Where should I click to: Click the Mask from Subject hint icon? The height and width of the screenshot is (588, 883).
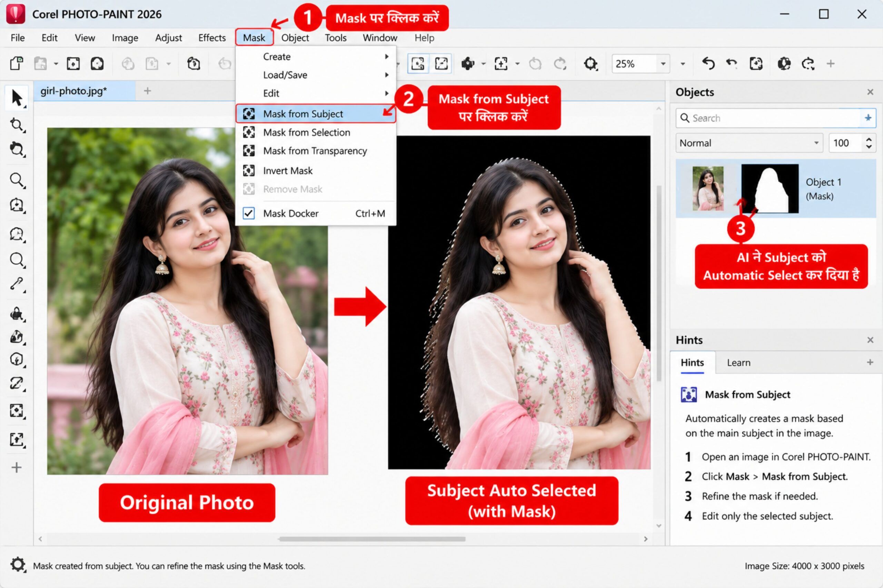point(688,395)
